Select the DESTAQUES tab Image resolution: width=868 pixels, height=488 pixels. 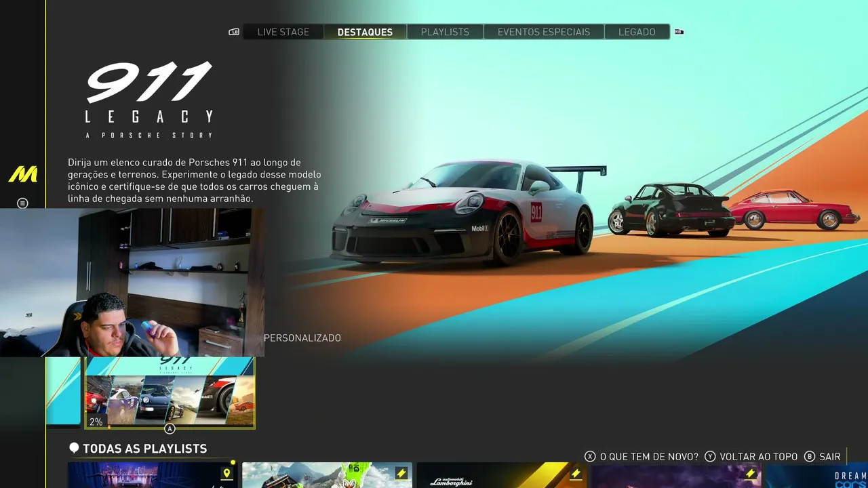click(x=365, y=32)
